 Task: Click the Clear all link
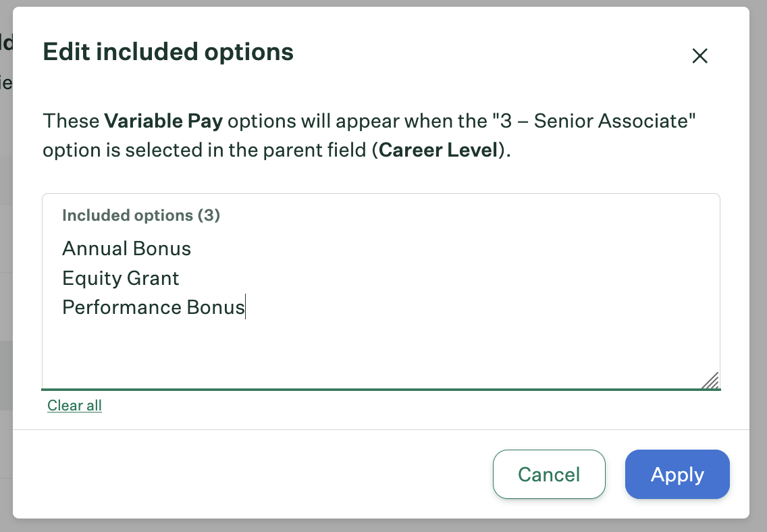tap(74, 405)
